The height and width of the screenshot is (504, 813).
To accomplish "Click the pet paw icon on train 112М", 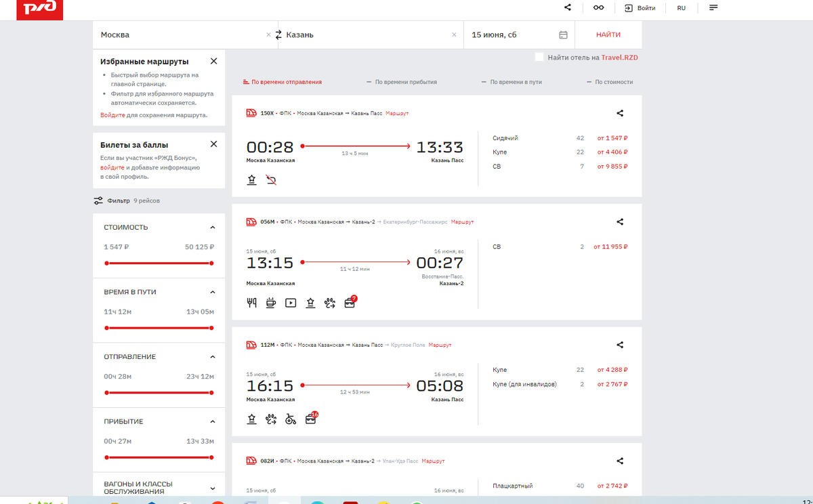I will (x=271, y=419).
